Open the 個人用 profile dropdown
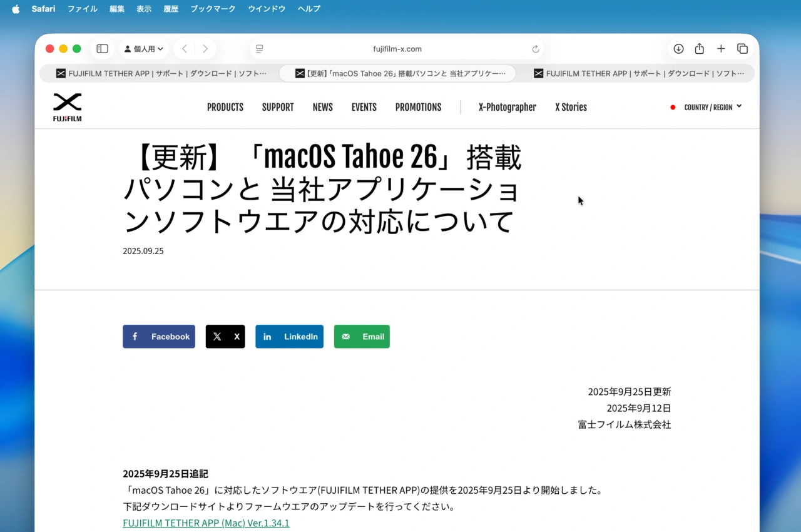 tap(143, 48)
